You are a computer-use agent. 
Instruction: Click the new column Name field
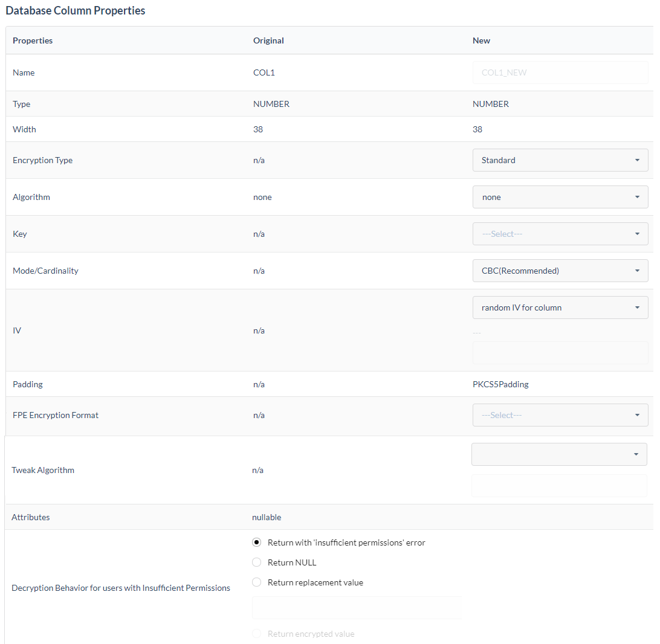[560, 72]
